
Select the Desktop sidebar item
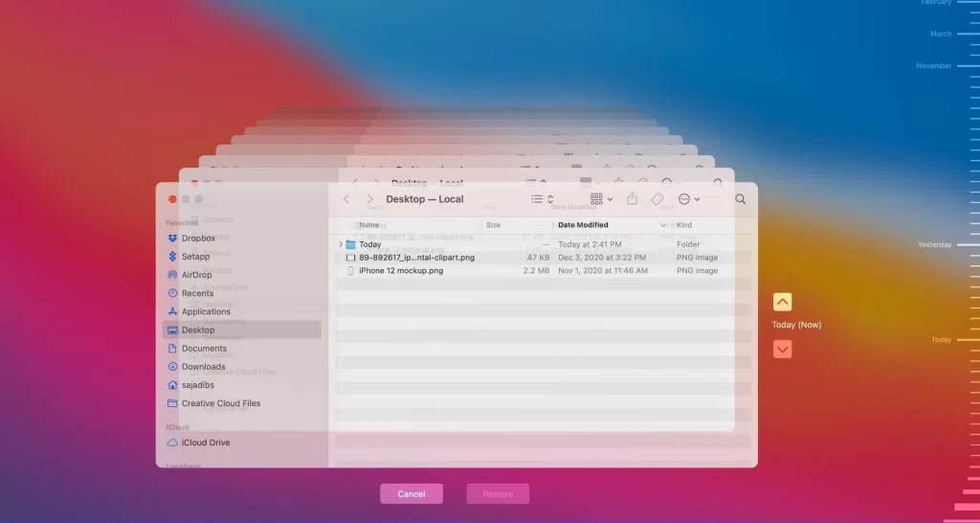click(x=241, y=330)
